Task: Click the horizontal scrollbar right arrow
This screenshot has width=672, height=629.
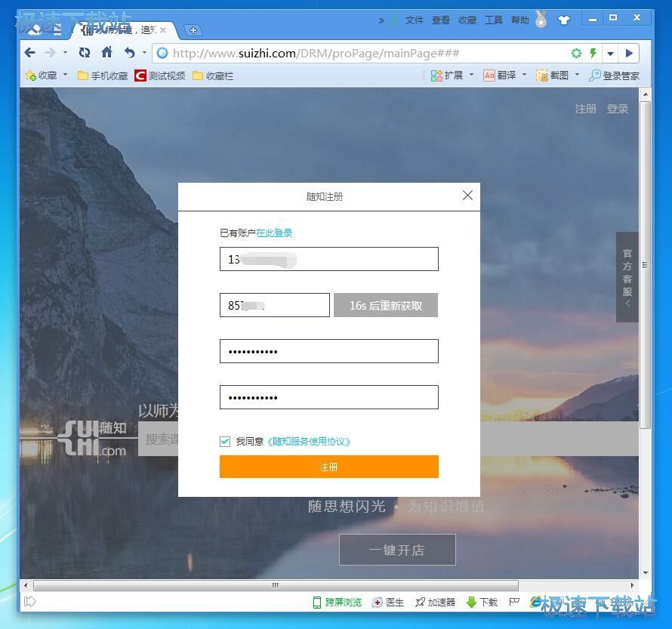Action: [633, 585]
